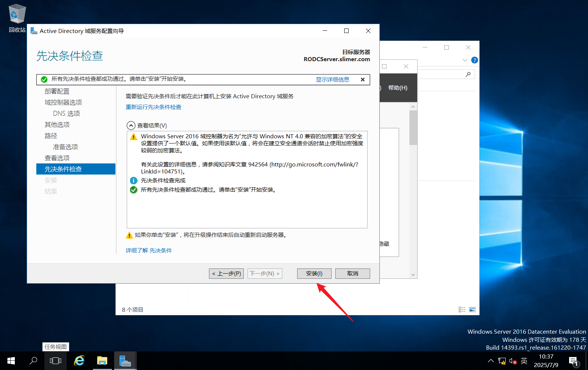Select 其他选项 step in sidebar
This screenshot has height=370, width=588.
57,125
